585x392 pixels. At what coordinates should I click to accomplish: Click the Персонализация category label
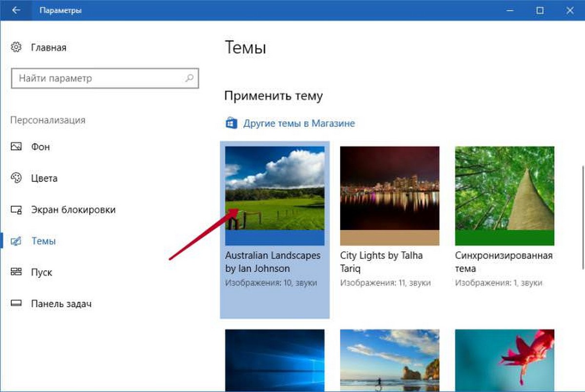pos(48,120)
